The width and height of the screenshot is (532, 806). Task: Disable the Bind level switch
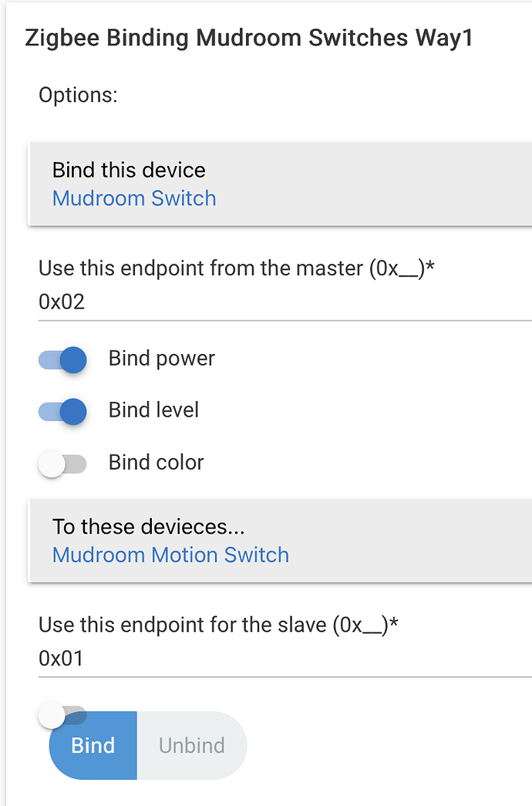[x=62, y=411]
